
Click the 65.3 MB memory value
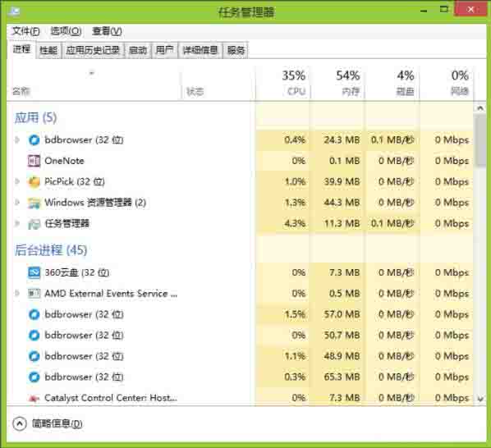coord(342,377)
